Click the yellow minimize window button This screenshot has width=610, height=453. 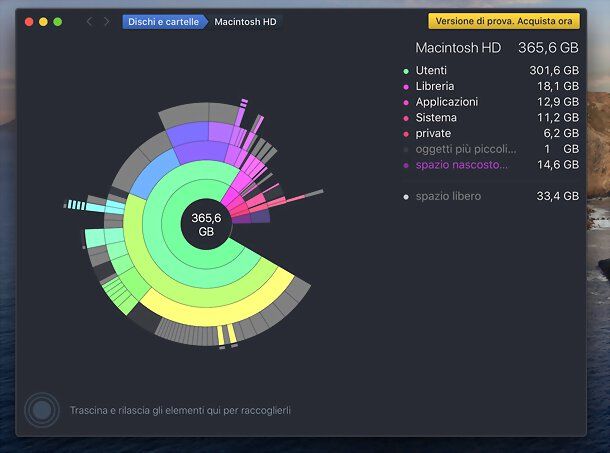tap(43, 22)
